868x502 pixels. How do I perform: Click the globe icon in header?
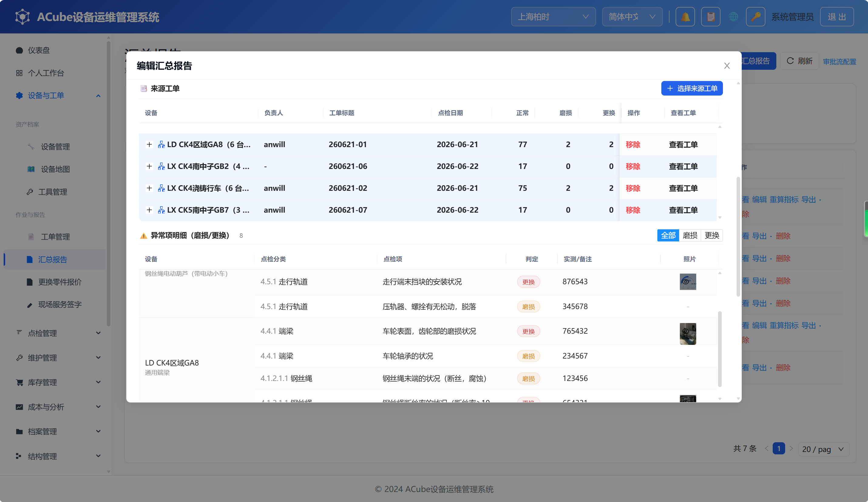pos(733,16)
